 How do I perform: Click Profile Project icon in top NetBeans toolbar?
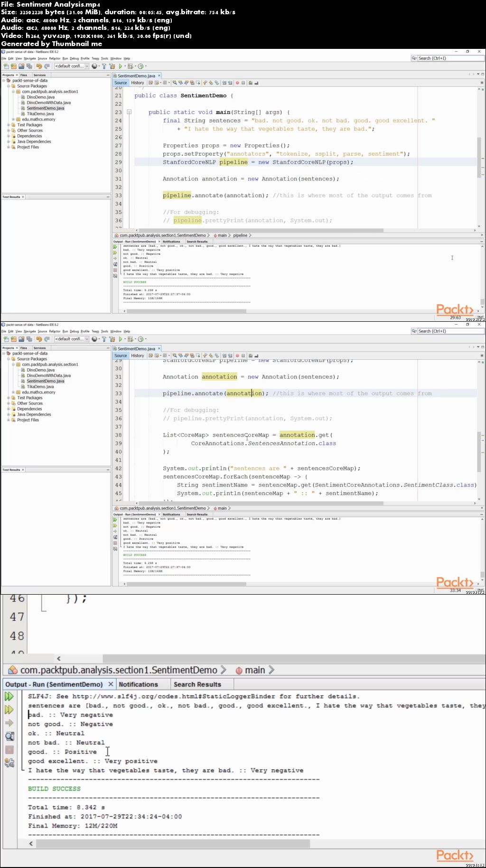tap(140, 66)
